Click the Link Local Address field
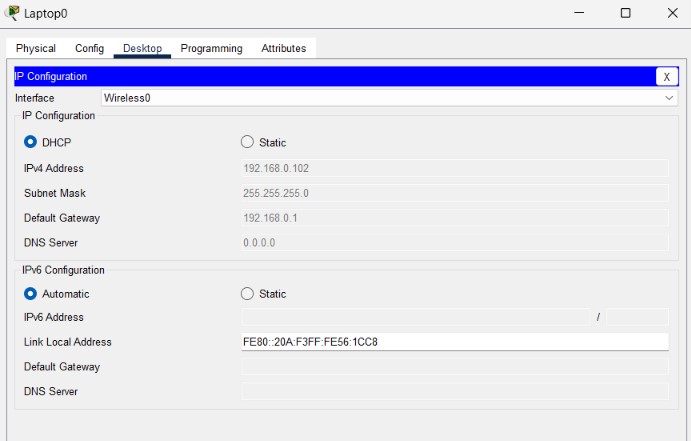 pyautogui.click(x=455, y=342)
